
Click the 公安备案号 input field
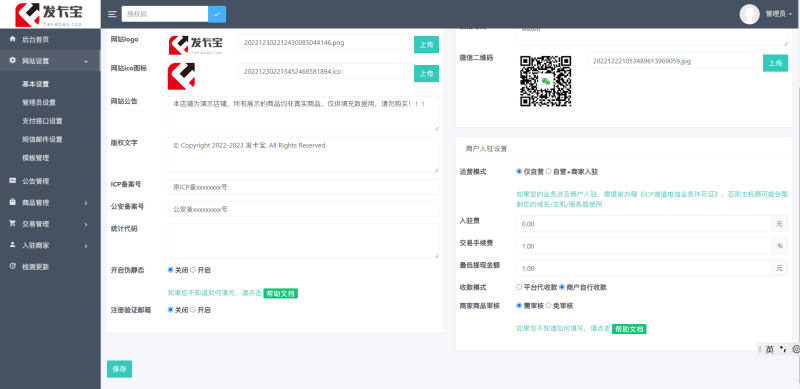pos(303,209)
